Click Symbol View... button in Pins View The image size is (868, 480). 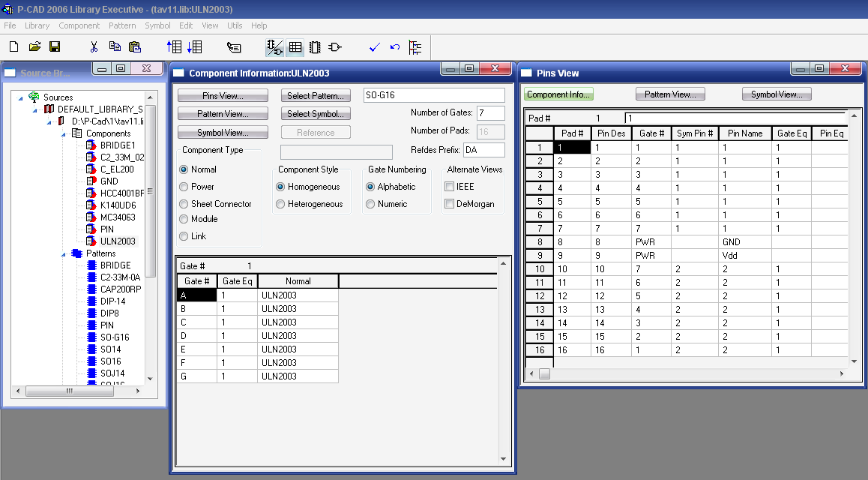(777, 94)
